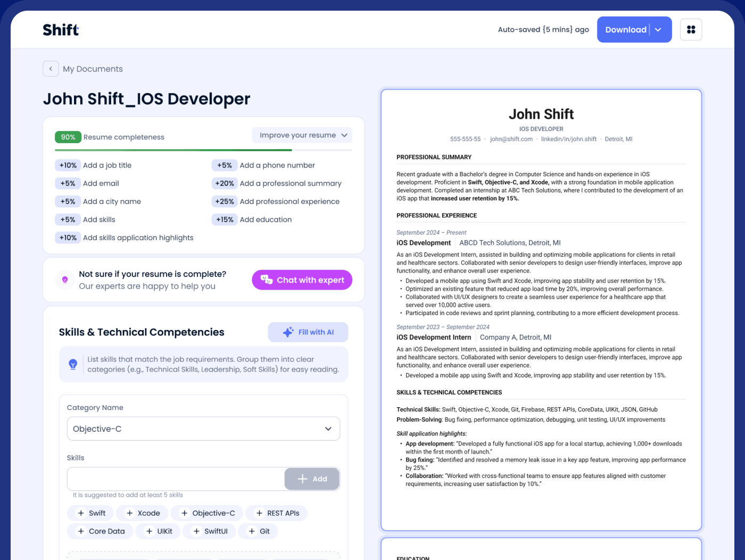Select Add education suggestion
Image resolution: width=745 pixels, height=560 pixels.
252,220
